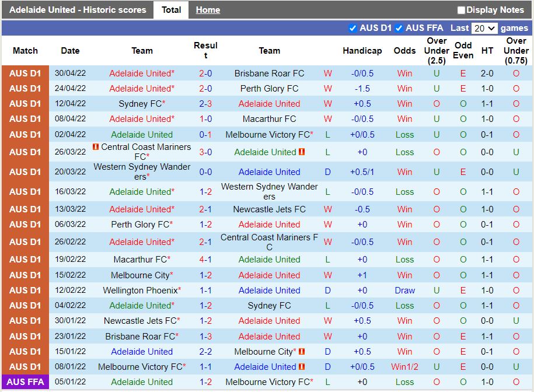Click the Melbourne Victory FC link on 05/01 row

269,382
